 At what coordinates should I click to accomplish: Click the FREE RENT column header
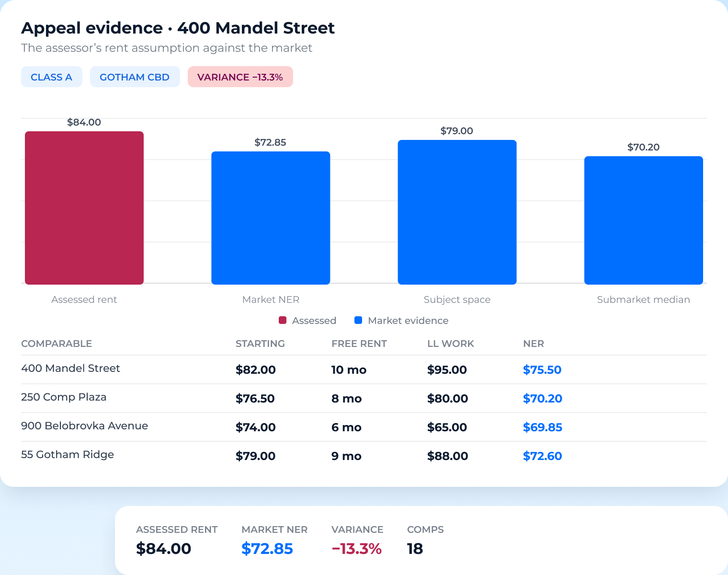click(359, 344)
